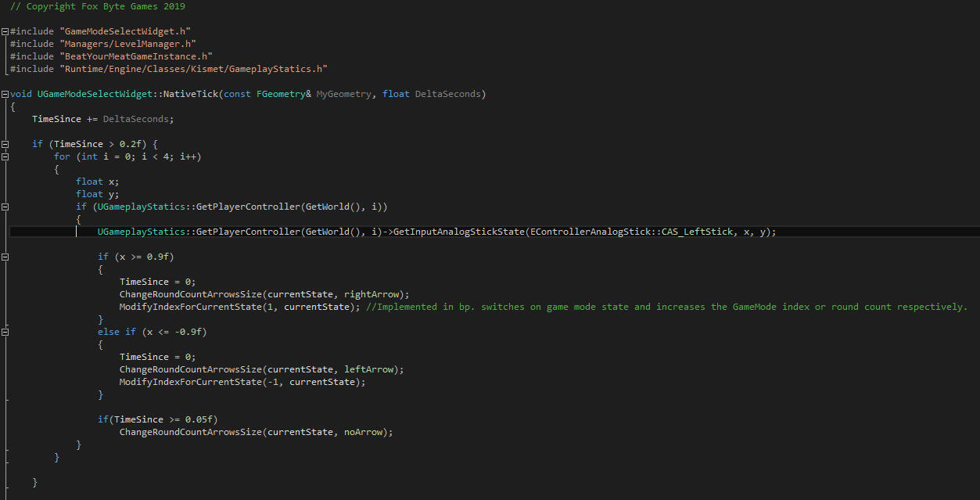This screenshot has width=980, height=500.
Task: Fold the if GetPlayerController check block
Action: pos(5,207)
